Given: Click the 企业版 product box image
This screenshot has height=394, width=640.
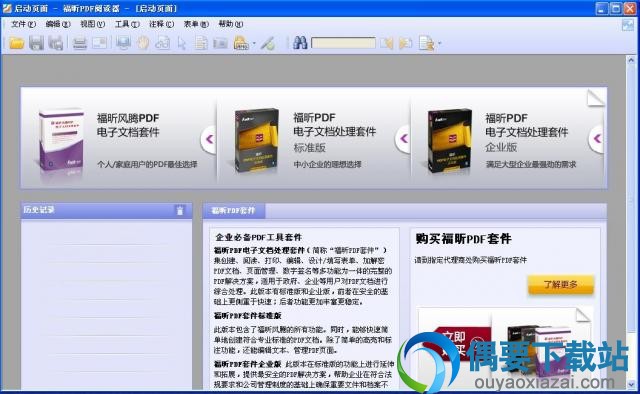Looking at the screenshot, I should click(x=449, y=141).
